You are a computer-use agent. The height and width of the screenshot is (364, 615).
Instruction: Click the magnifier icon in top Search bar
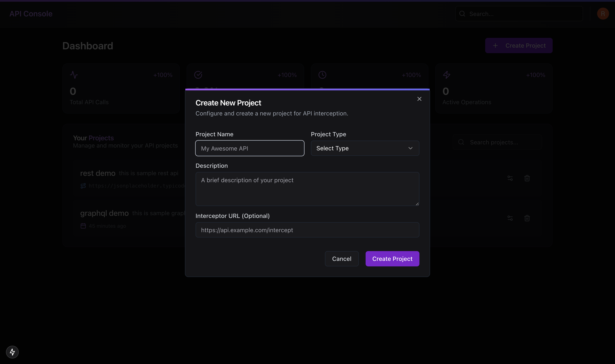tap(462, 14)
